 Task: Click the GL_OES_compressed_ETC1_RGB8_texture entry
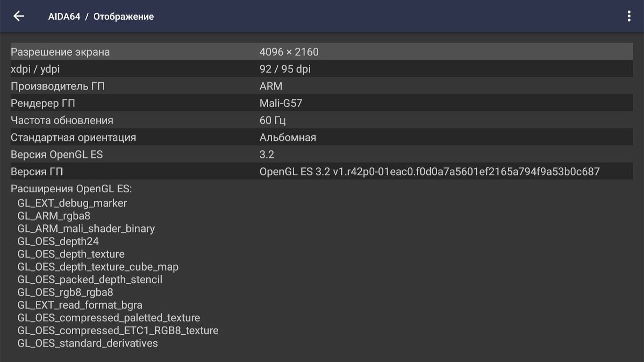[118, 330]
